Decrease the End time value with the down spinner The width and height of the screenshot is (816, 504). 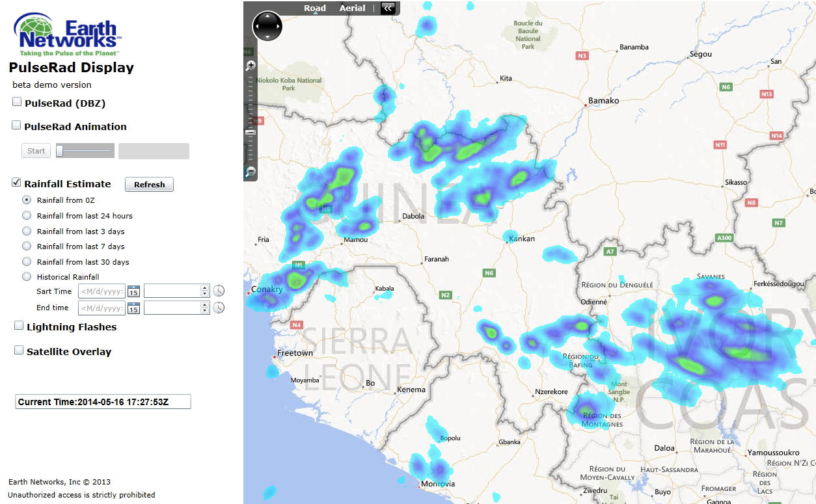click(204, 311)
